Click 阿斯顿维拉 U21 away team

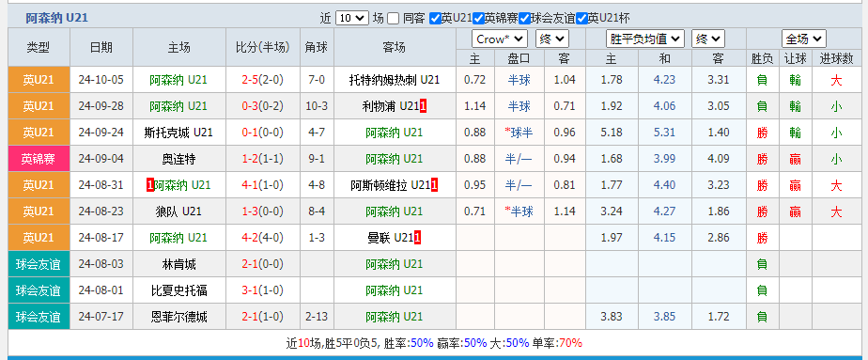[x=390, y=185]
